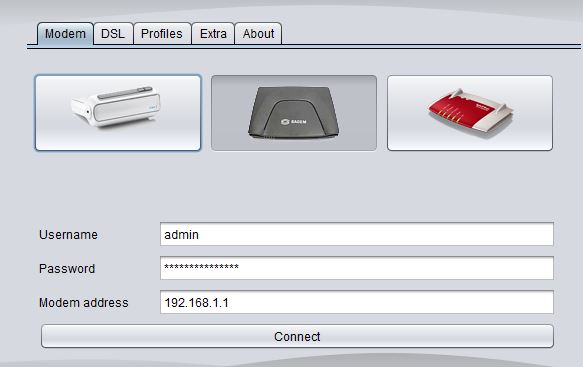Go to the Profiles tab
583x367 pixels.
click(x=162, y=34)
